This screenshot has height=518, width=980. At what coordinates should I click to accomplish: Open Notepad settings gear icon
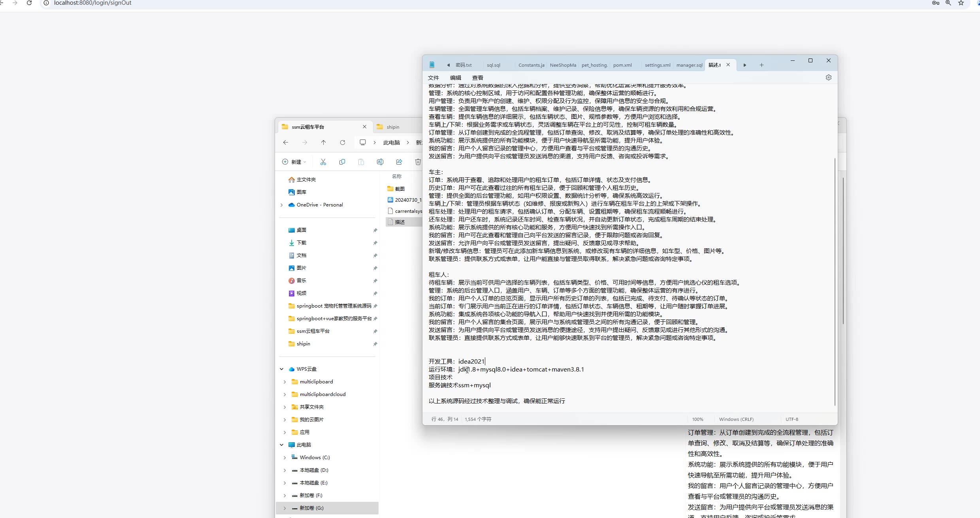829,78
